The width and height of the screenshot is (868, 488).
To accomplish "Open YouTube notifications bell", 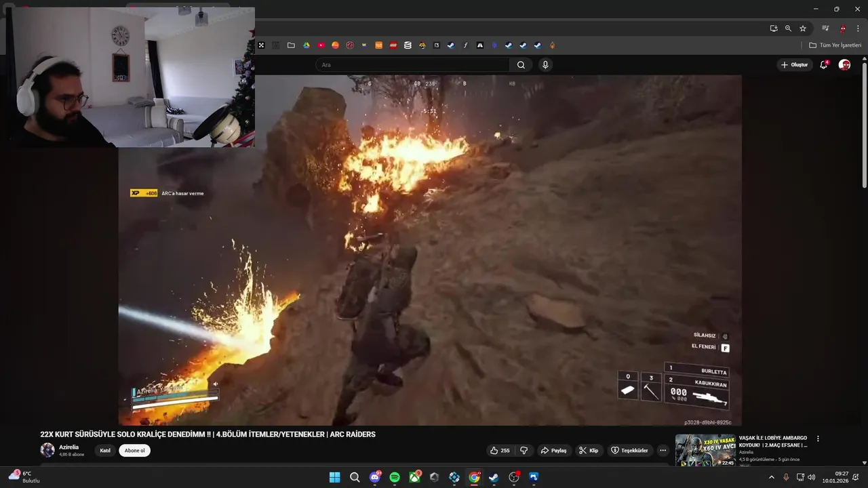I will pyautogui.click(x=824, y=65).
